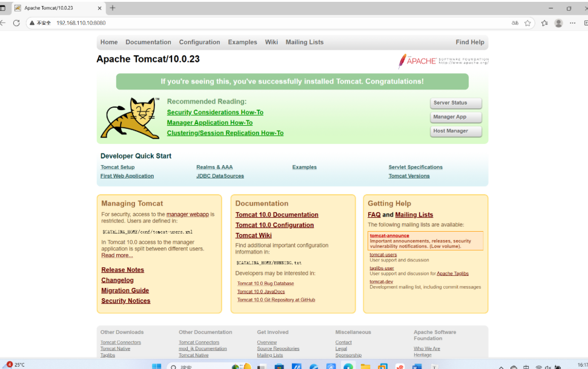Select the Apache Tomcat/10.0.23 browser tab

(58, 8)
